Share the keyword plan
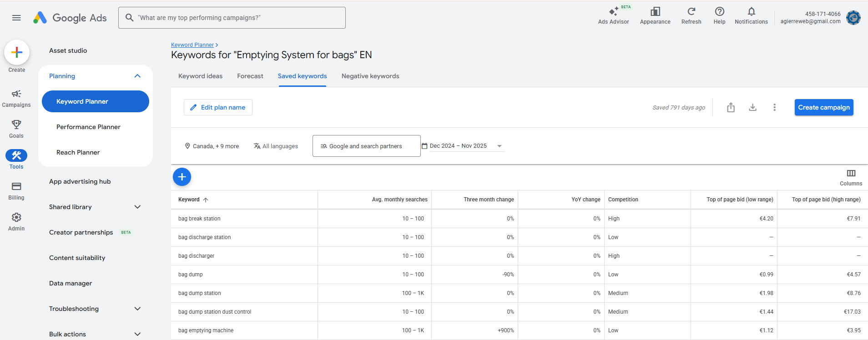The height and width of the screenshot is (340, 868). click(x=731, y=107)
